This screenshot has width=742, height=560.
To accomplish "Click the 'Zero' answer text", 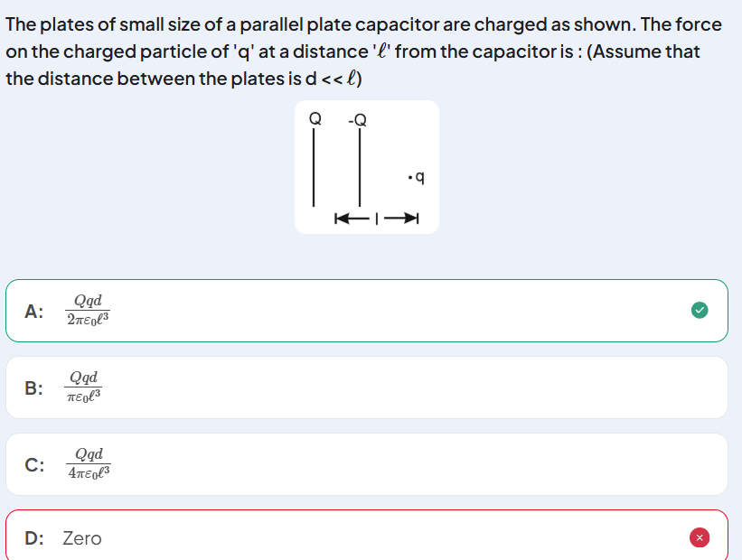I will (82, 538).
